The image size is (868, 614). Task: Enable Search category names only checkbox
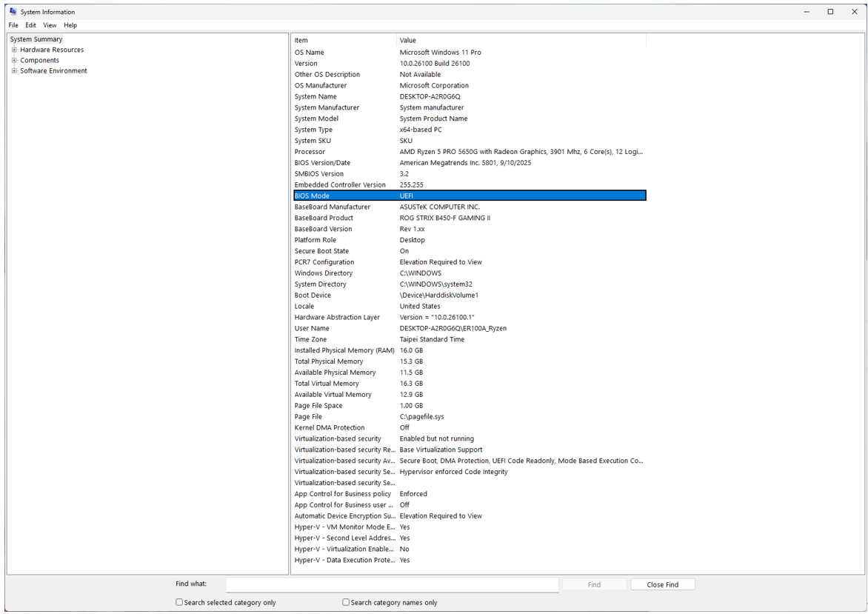click(x=346, y=602)
